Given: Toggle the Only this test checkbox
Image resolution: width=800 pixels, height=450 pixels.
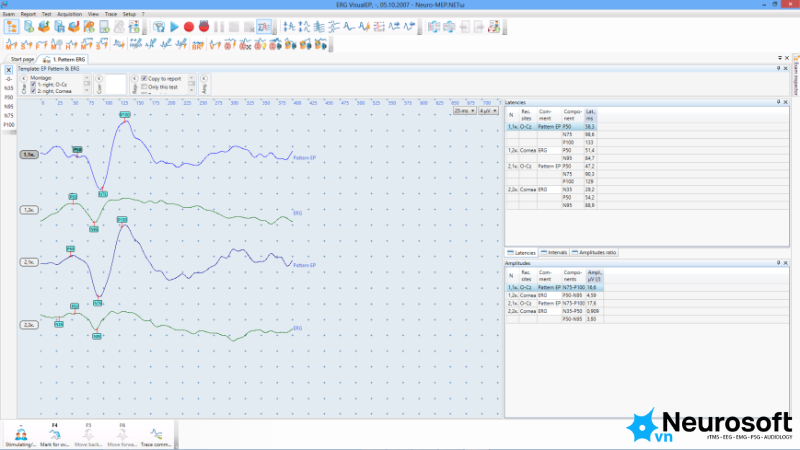Looking at the screenshot, I should pyautogui.click(x=144, y=87).
